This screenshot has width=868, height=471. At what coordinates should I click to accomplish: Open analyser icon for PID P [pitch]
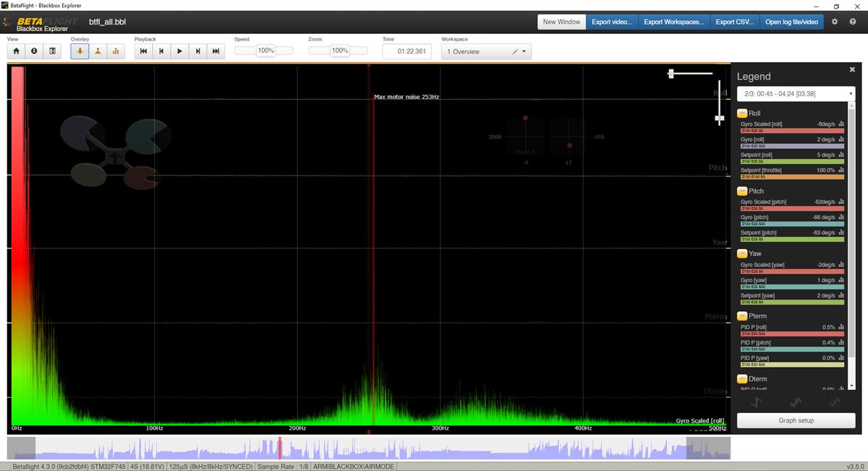coord(841,342)
